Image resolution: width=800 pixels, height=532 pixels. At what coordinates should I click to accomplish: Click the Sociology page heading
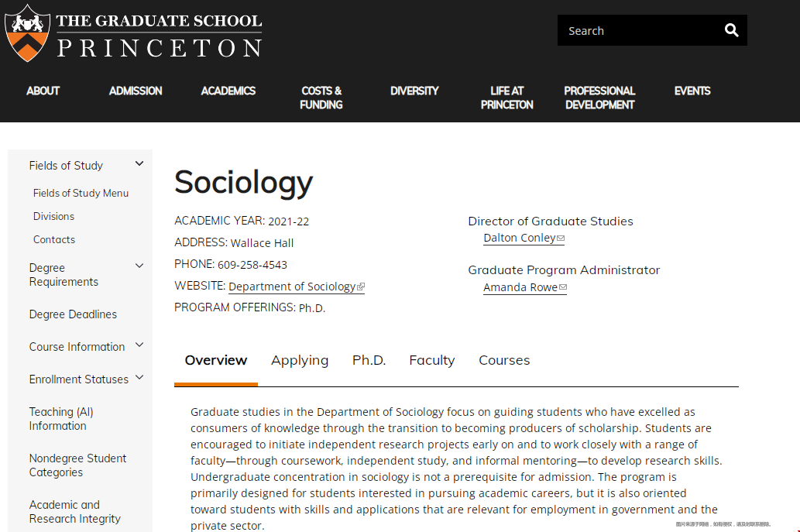[243, 183]
